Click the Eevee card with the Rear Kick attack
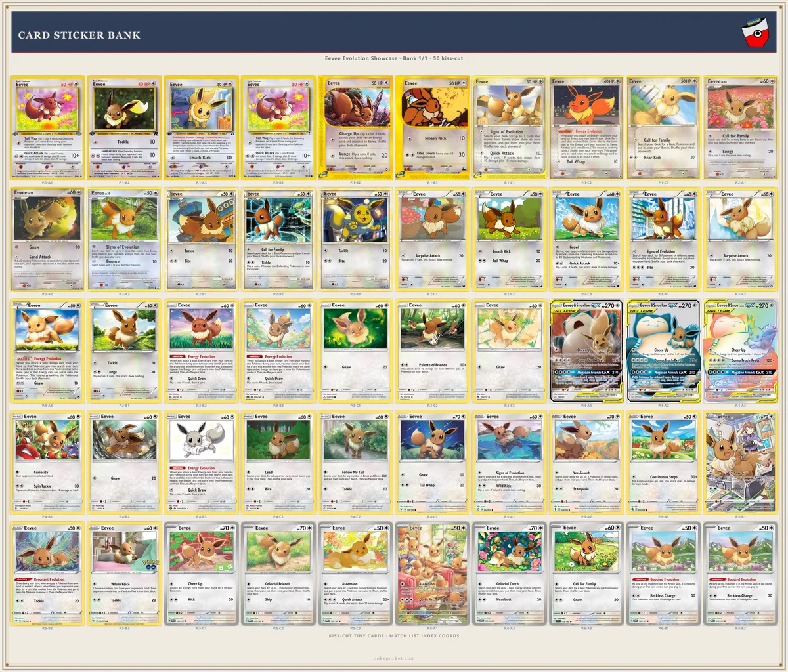Screen dimensions: 788x672 pos(663,128)
